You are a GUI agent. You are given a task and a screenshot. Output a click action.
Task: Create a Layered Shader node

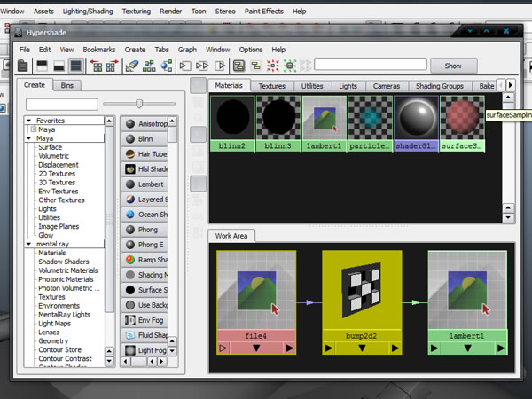click(x=145, y=199)
